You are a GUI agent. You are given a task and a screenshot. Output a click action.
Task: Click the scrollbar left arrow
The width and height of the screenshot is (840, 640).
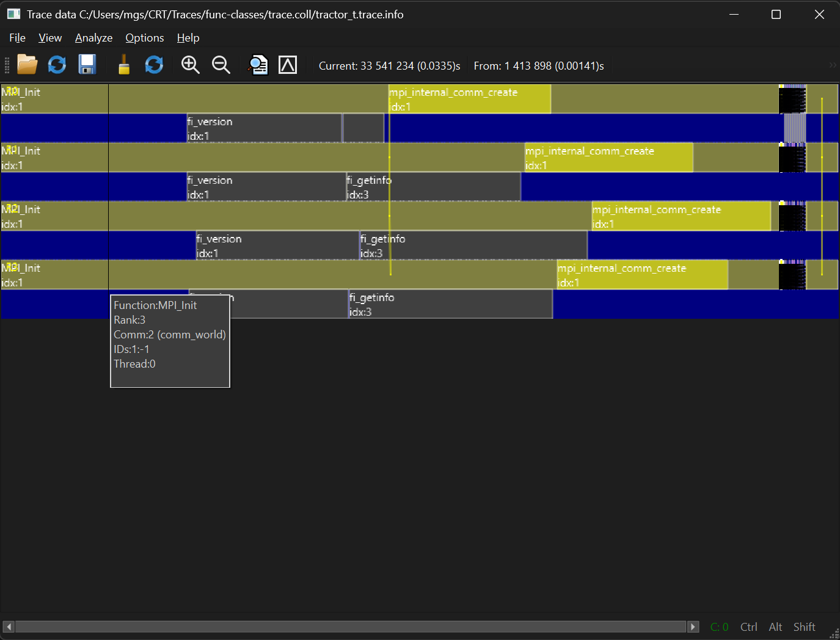tap(9, 627)
